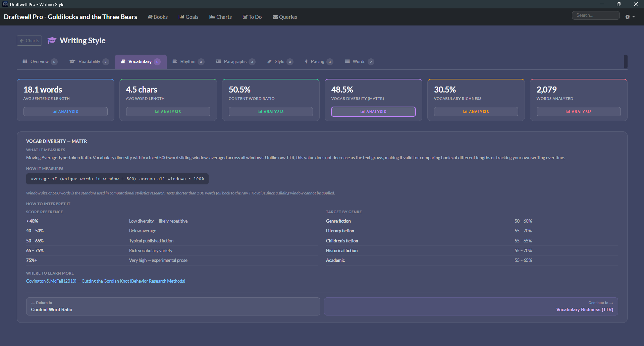Switch to the Overview tab
The height and width of the screenshot is (346, 644).
coord(40,62)
